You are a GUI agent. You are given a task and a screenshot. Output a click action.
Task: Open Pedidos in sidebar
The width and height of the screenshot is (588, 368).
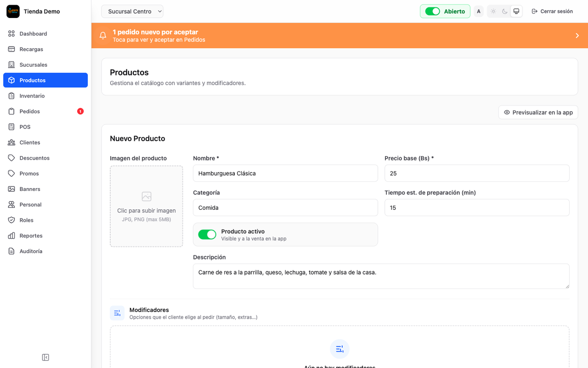(45, 111)
